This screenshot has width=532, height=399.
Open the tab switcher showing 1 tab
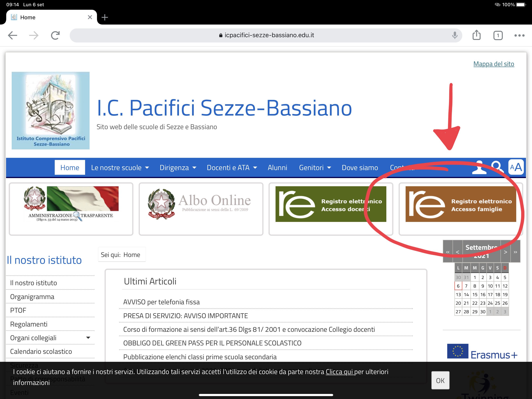pos(498,35)
